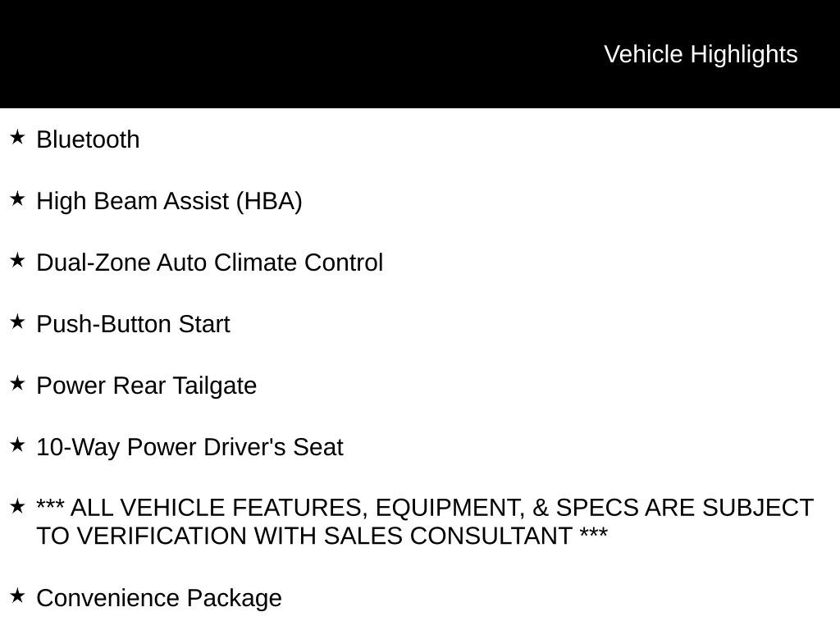Click the Push-Button Start feature text
The width and height of the screenshot is (840, 630).
pyautogui.click(x=133, y=324)
